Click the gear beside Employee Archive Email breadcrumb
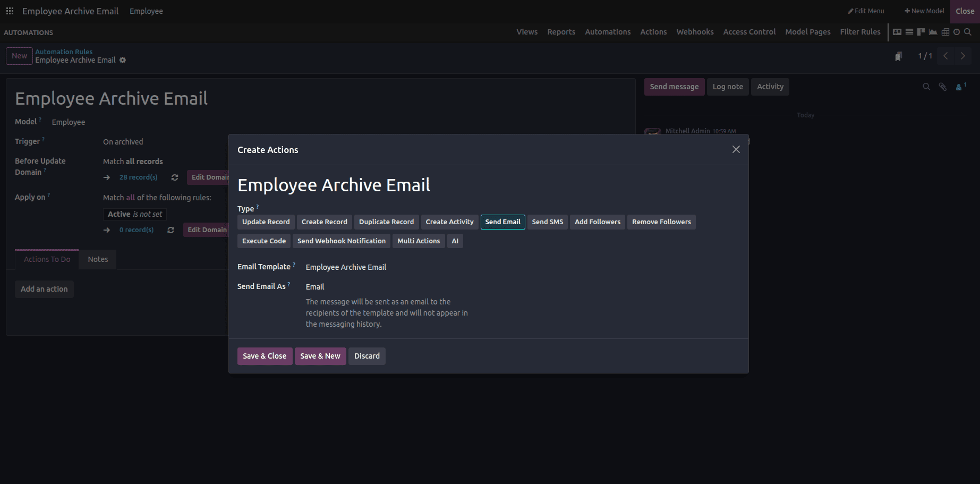 tap(123, 60)
